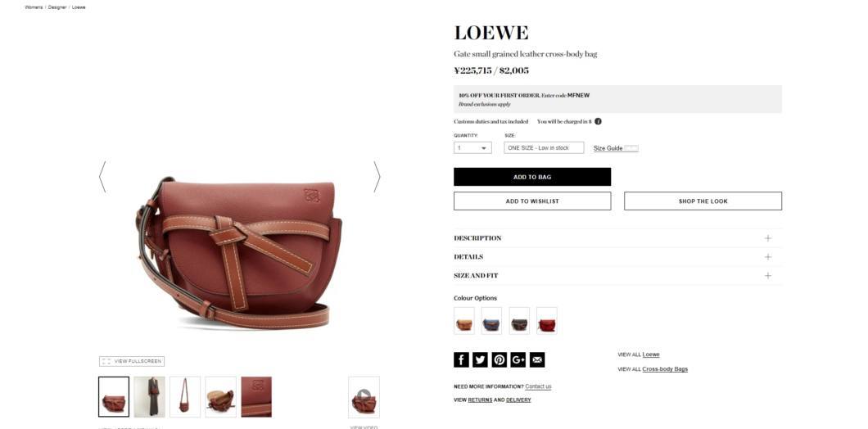
Task: Expand the Description section
Action: coord(617,238)
